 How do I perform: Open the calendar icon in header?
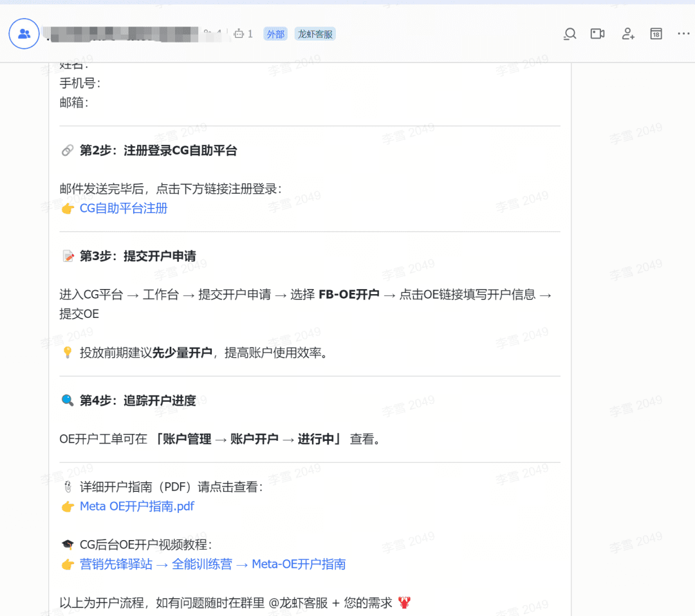click(656, 33)
